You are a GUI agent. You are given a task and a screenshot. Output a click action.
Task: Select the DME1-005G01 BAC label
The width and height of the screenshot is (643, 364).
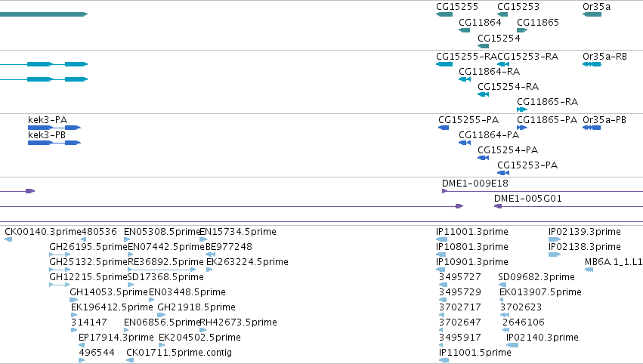click(x=527, y=199)
